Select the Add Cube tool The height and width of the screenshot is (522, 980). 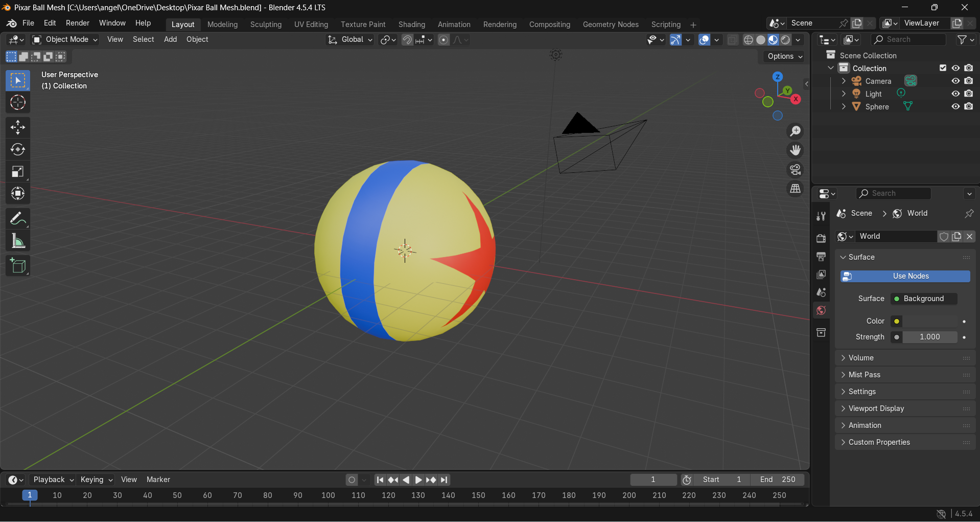tap(17, 265)
